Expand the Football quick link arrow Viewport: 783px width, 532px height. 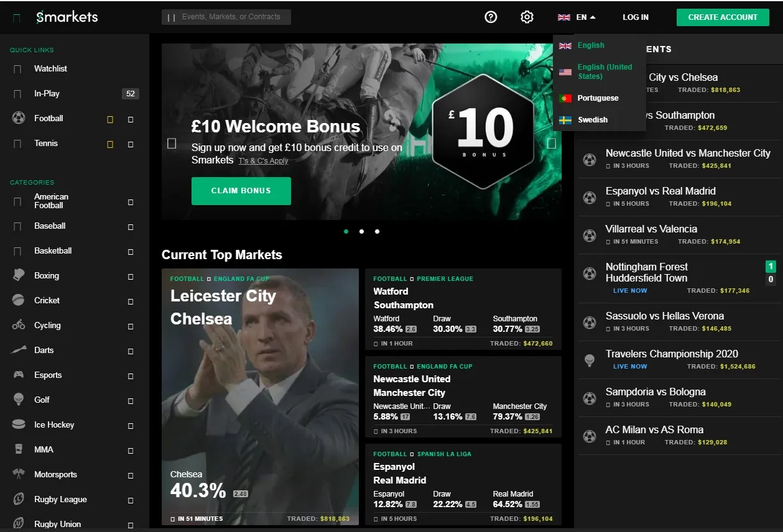coord(131,119)
